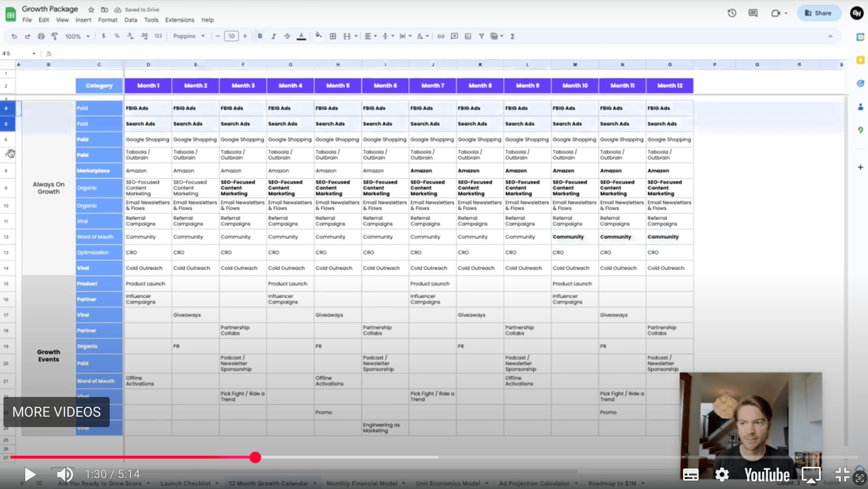This screenshot has height=489, width=868.
Task: Decrease the font size
Action: click(x=218, y=36)
